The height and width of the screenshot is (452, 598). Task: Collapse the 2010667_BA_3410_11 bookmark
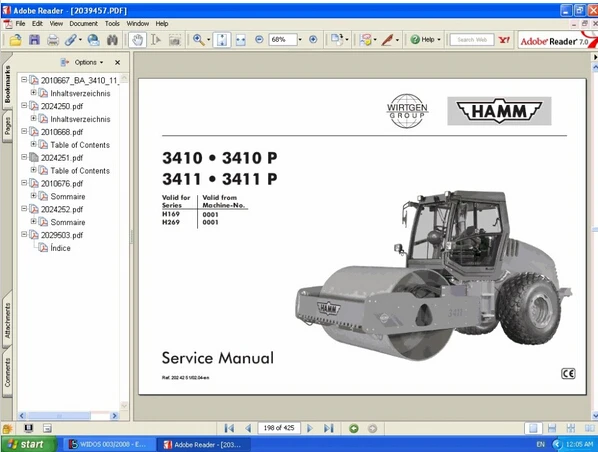click(x=24, y=80)
